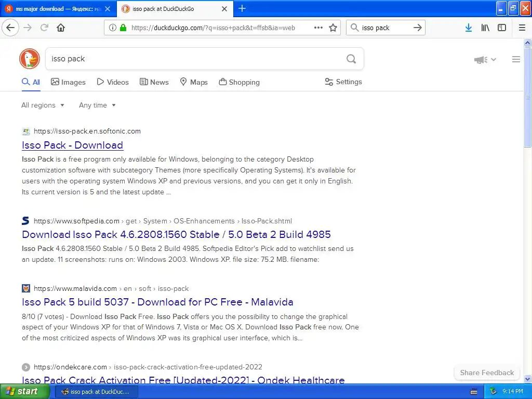The image size is (532, 399).
Task: Open the DuckDuckGo page side menu
Action: tap(516, 59)
